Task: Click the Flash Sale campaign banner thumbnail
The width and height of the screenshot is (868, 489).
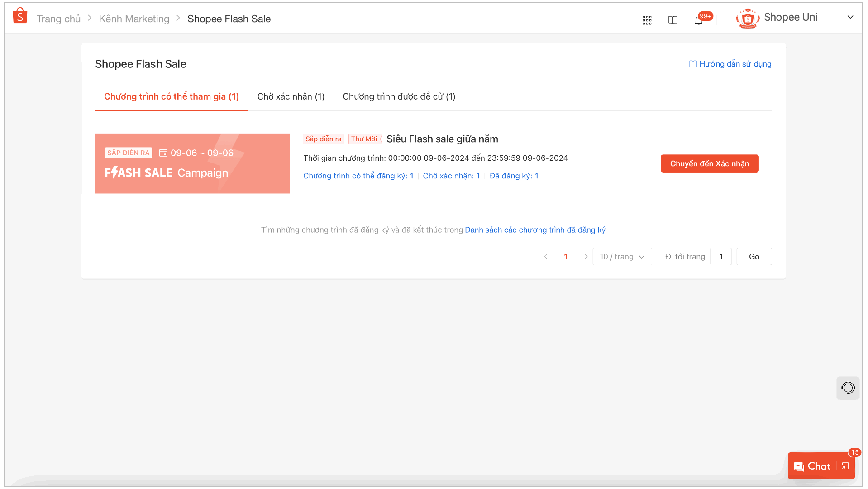Action: (x=192, y=163)
